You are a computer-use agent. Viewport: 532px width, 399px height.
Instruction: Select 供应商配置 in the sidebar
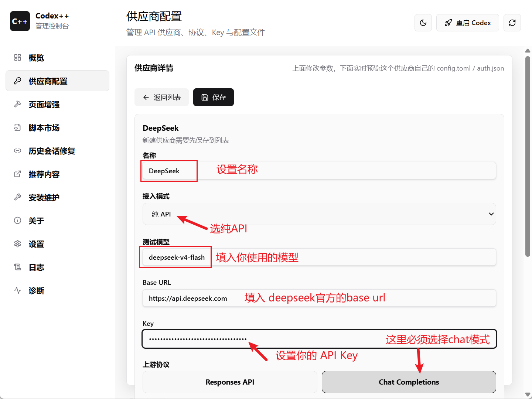[x=57, y=81]
